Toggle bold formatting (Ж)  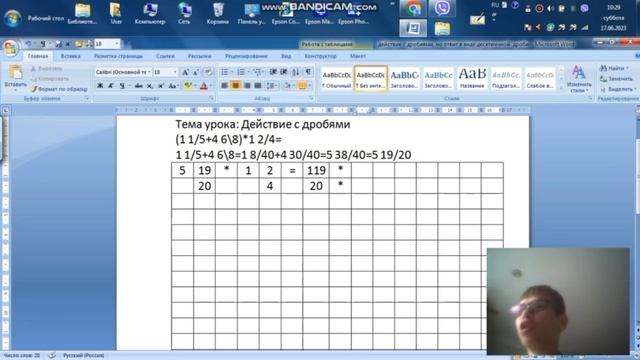click(100, 86)
